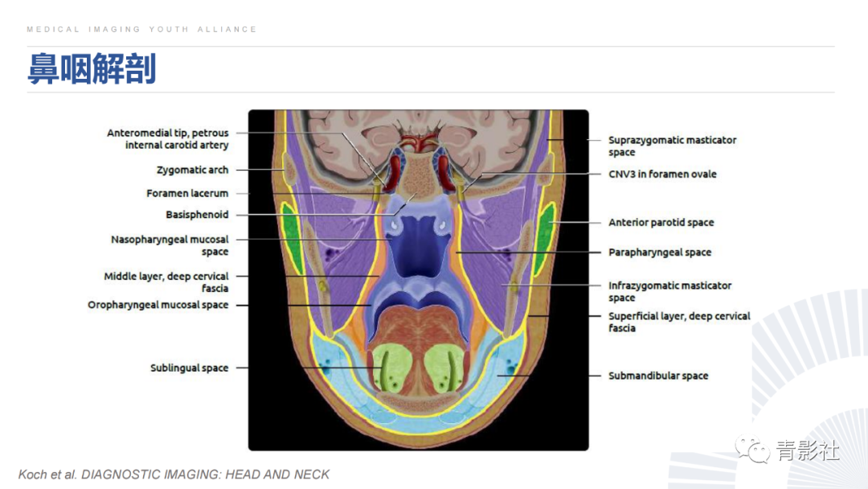Image resolution: width=868 pixels, height=489 pixels.
Task: Select the Anterior parotid space label
Action: point(661,222)
